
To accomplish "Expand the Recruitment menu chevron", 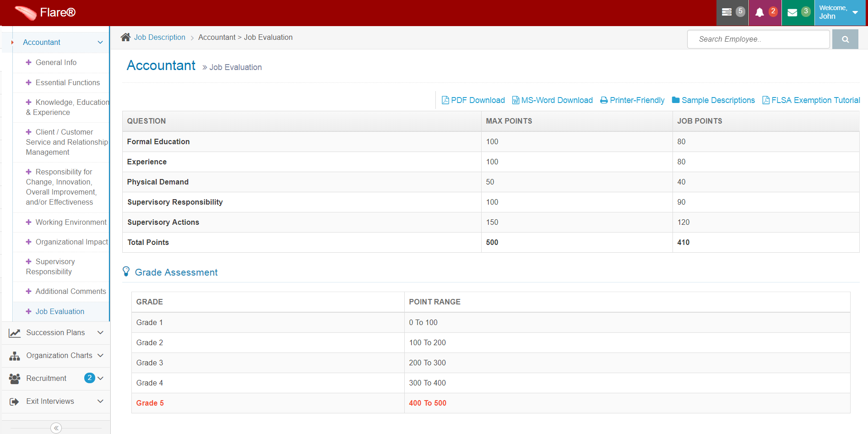I will pyautogui.click(x=100, y=378).
